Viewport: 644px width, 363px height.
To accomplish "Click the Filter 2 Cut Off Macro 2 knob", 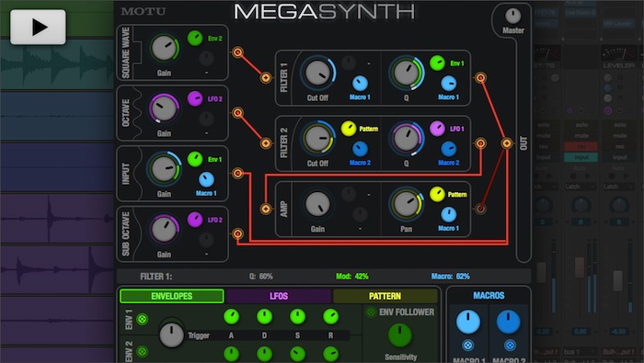I will (x=361, y=149).
